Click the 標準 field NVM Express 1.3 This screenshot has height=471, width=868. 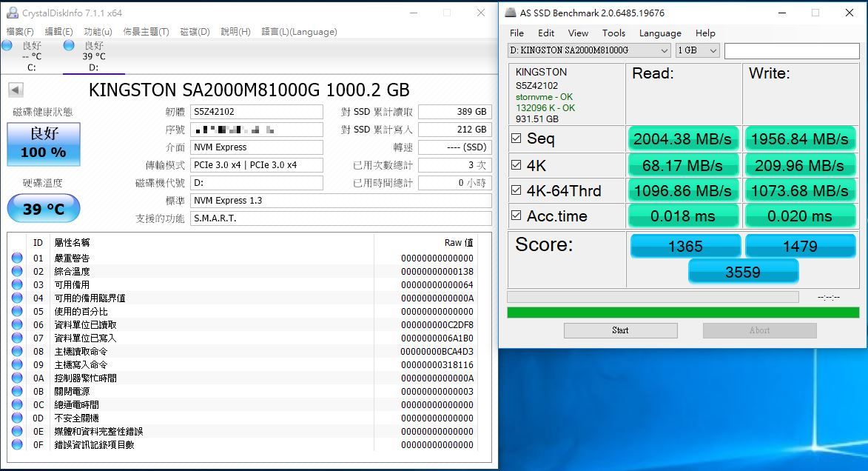point(341,200)
